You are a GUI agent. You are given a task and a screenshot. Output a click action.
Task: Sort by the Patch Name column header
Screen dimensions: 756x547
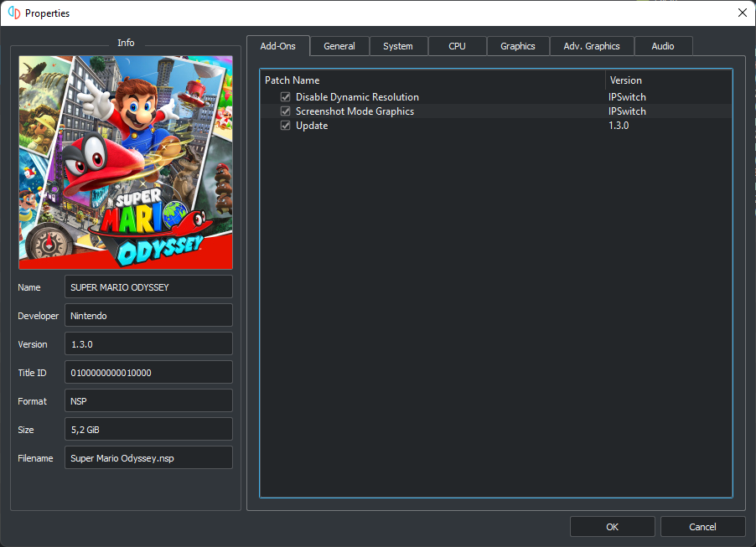tap(432, 80)
